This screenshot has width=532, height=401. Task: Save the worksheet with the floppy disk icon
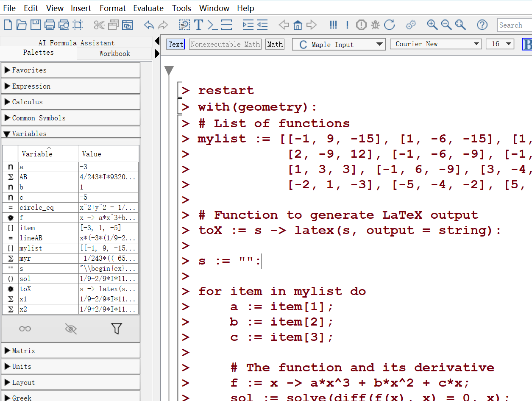tap(36, 25)
